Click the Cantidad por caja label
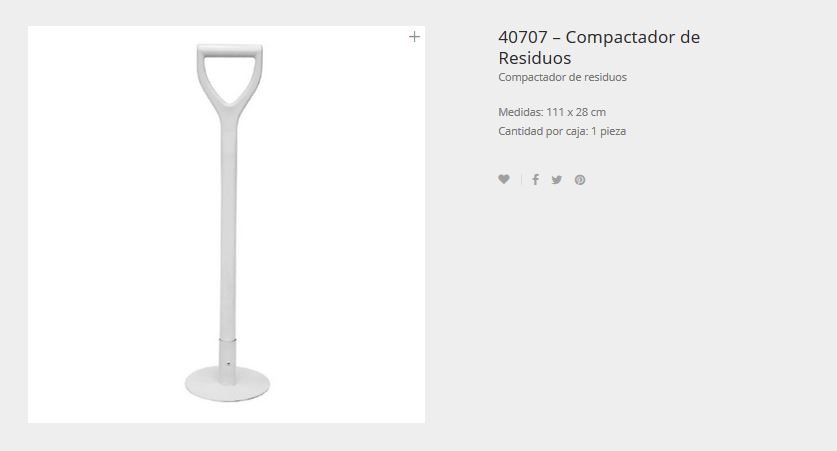 (x=543, y=131)
